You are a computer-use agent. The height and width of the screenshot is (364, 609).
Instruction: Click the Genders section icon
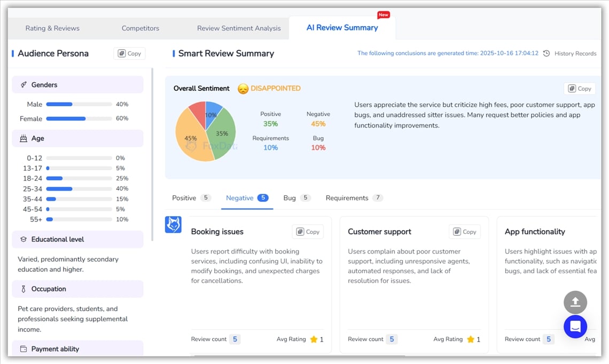point(24,85)
